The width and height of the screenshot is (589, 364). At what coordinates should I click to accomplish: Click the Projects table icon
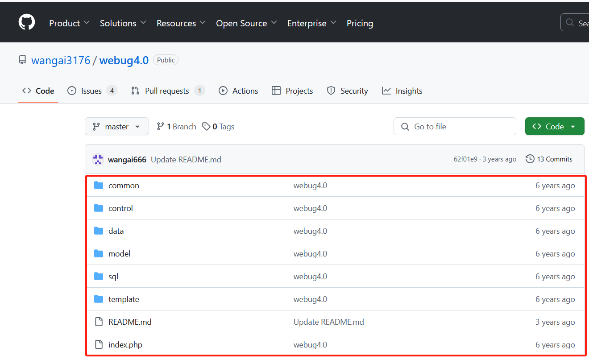point(276,91)
